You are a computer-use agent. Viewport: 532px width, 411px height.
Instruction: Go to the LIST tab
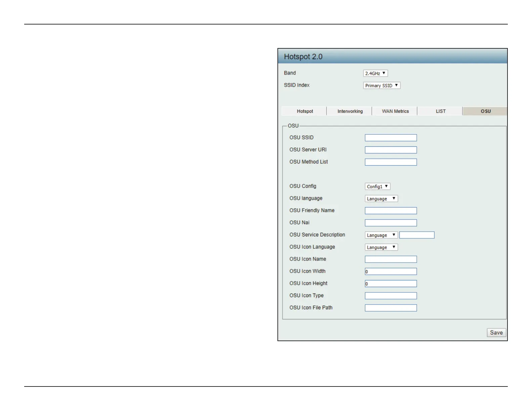coord(440,111)
